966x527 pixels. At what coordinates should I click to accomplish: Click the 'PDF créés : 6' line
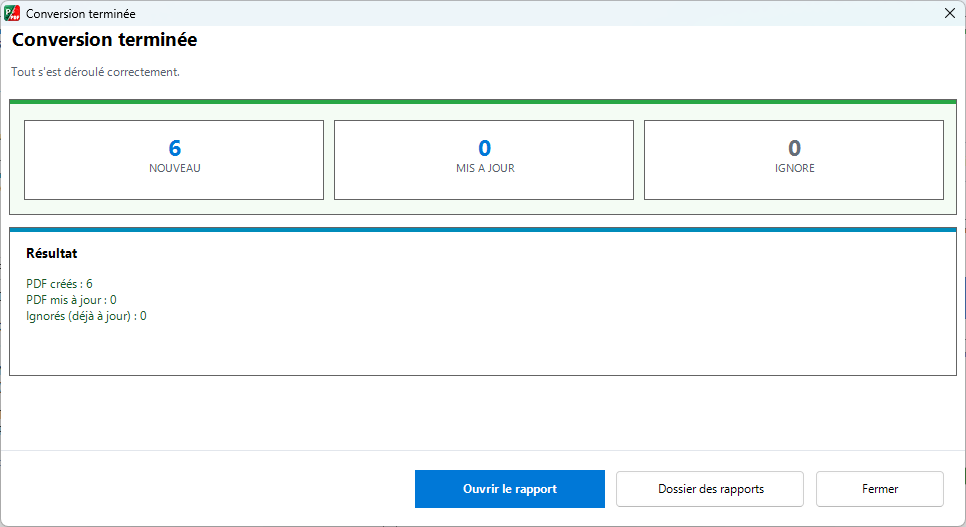[x=59, y=284]
